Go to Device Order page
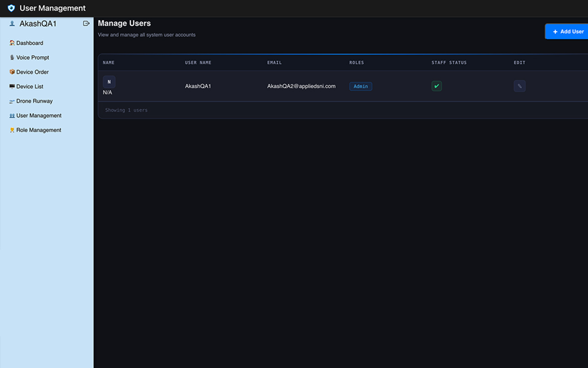The image size is (588, 368). [29, 72]
